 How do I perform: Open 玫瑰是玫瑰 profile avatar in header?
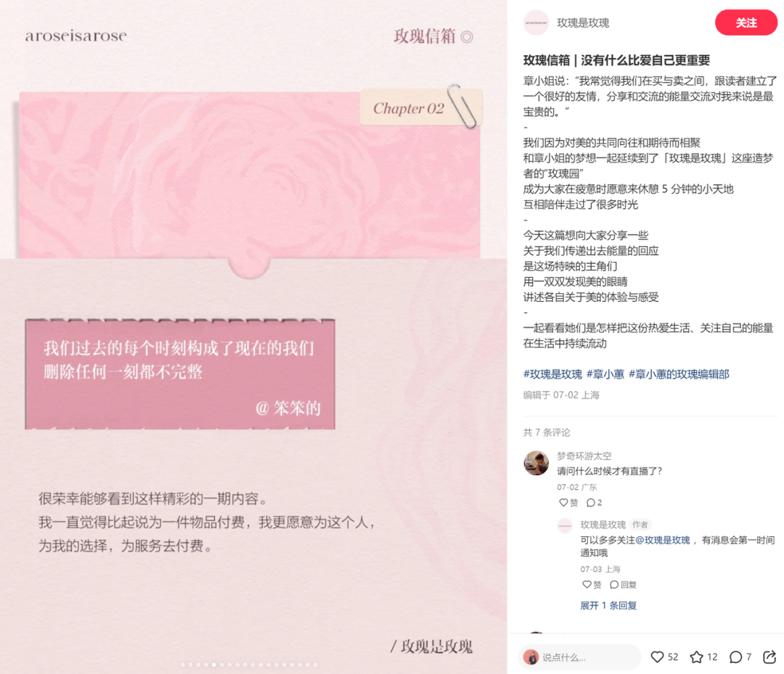click(536, 22)
